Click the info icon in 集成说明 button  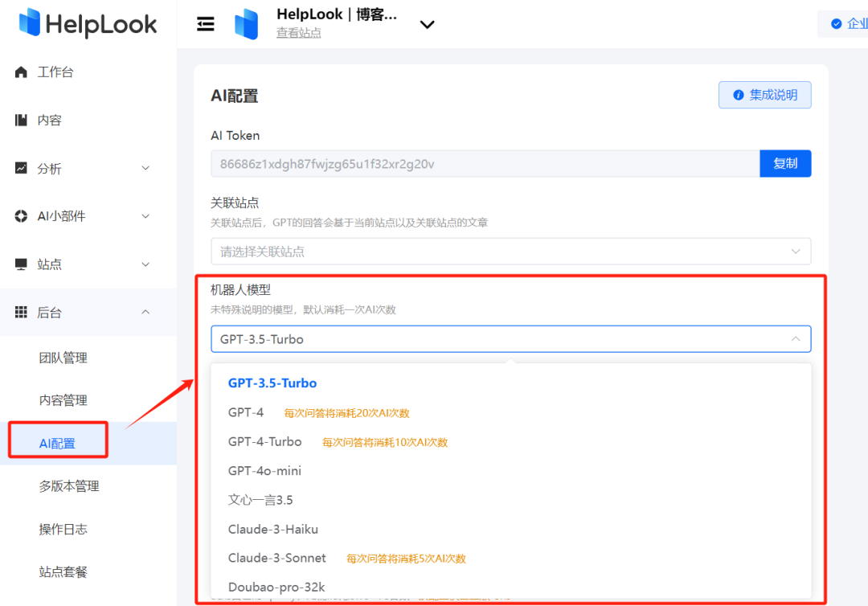[x=738, y=95]
